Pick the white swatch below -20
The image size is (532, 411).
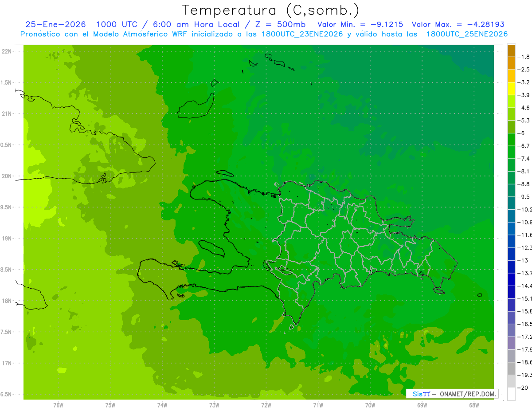tap(511, 394)
